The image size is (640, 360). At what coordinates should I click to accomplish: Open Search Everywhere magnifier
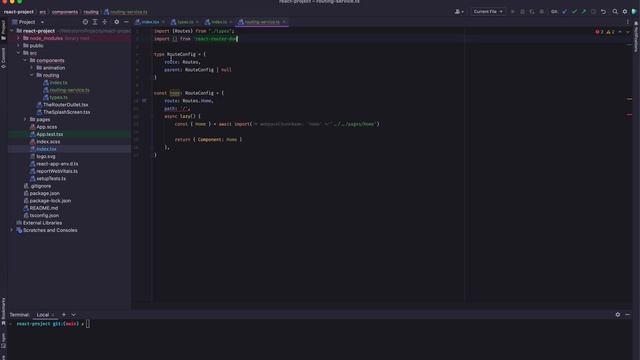click(615, 12)
